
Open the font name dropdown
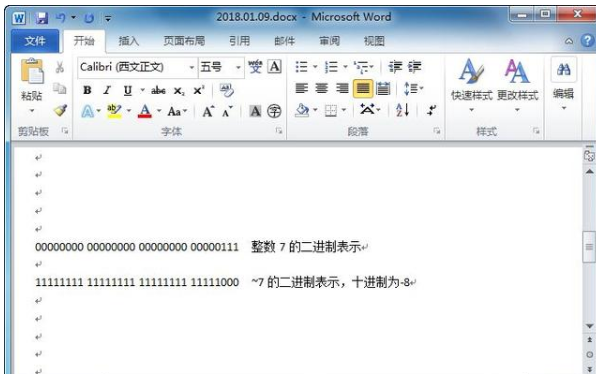(x=192, y=68)
